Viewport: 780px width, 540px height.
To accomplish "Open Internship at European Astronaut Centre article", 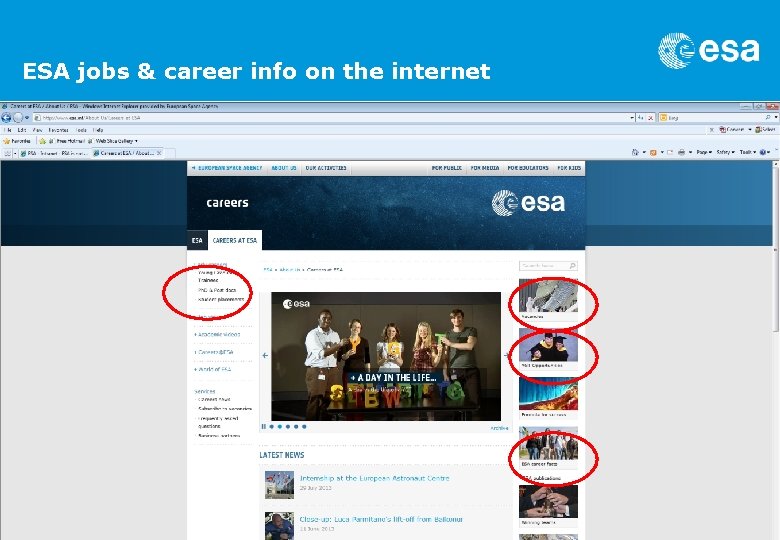I will (x=374, y=478).
